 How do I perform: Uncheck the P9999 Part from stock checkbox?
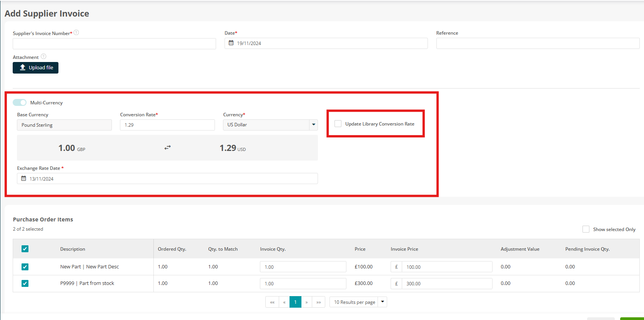coord(25,283)
